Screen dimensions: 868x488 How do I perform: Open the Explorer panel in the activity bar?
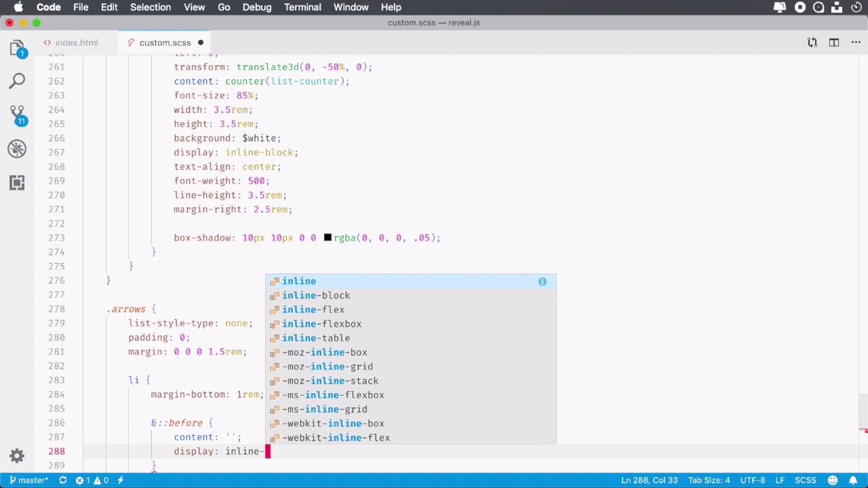coord(17,49)
